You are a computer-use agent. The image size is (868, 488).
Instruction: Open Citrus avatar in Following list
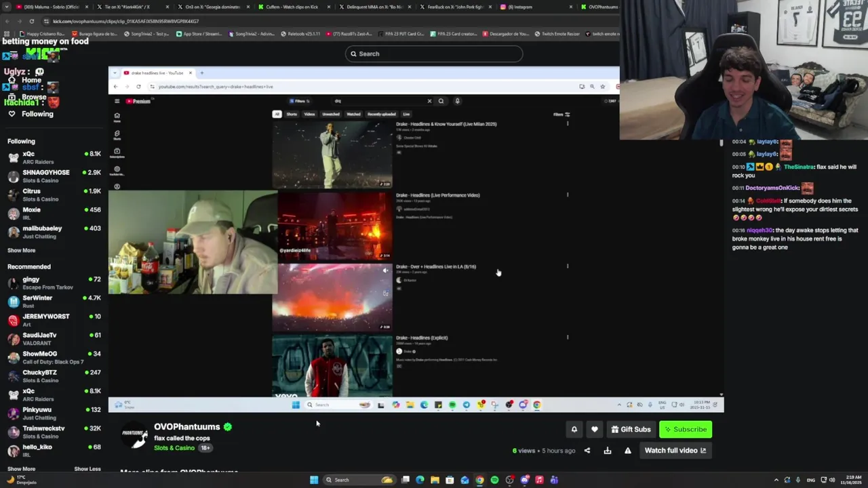(x=14, y=195)
